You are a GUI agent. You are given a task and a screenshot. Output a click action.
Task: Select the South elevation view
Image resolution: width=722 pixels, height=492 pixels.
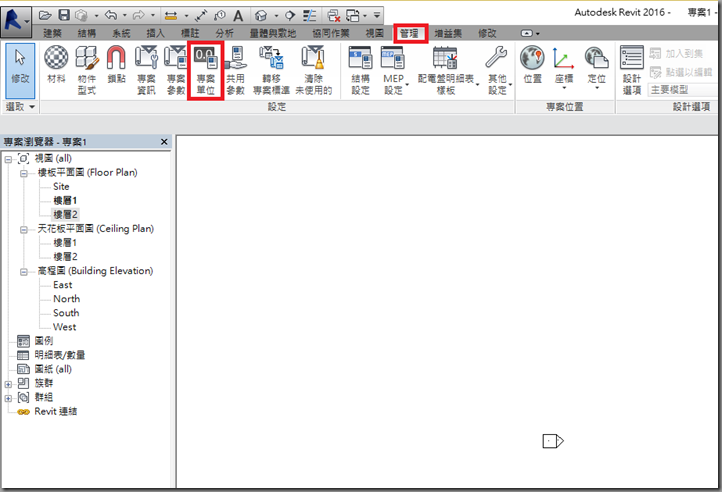pos(66,313)
